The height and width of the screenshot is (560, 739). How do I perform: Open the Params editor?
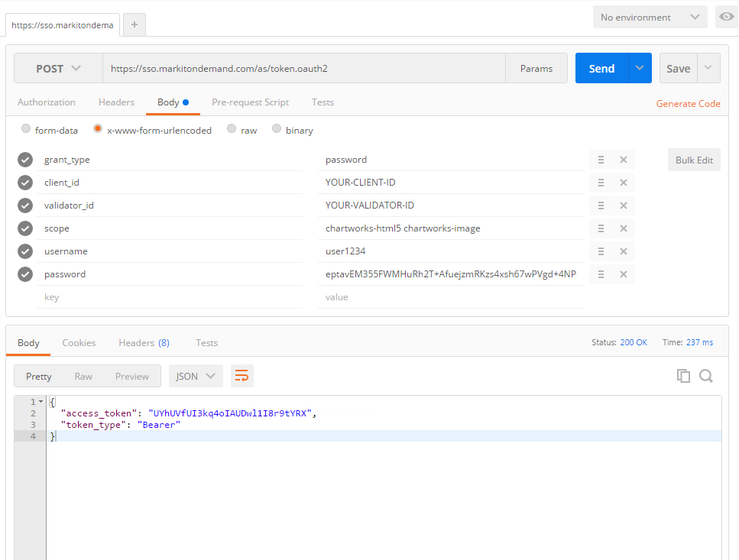536,68
